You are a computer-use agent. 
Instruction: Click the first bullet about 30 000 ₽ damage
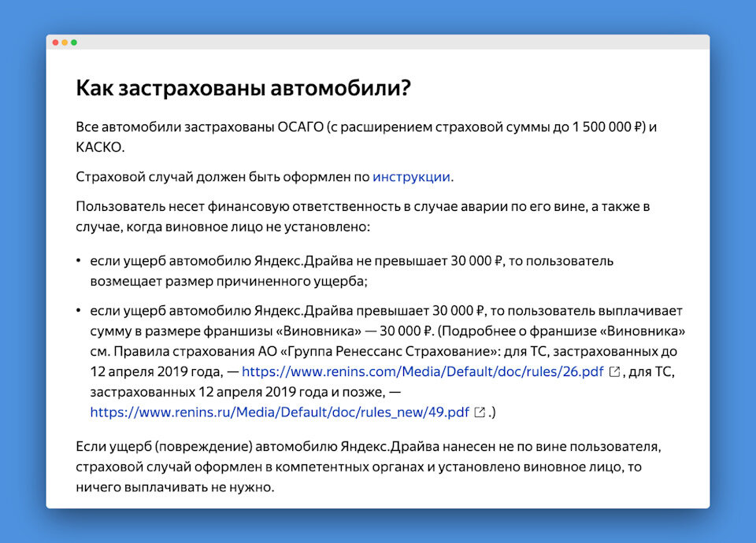(315, 271)
